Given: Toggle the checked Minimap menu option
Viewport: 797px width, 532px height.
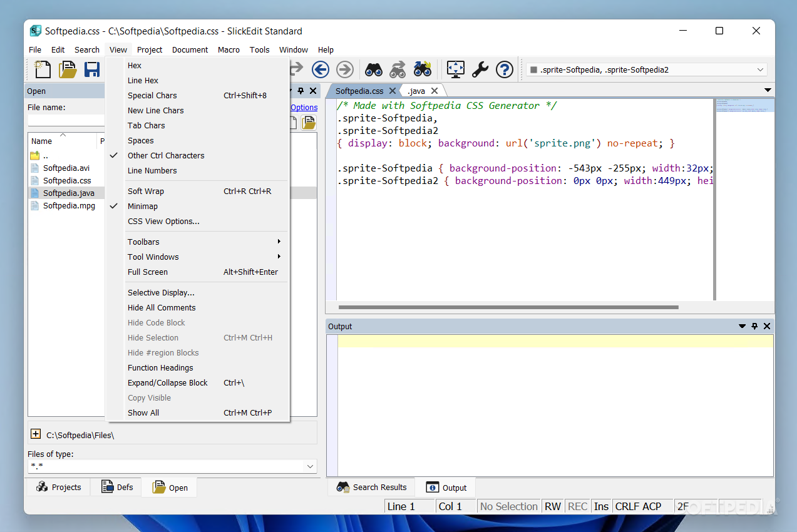Looking at the screenshot, I should pyautogui.click(x=198, y=206).
